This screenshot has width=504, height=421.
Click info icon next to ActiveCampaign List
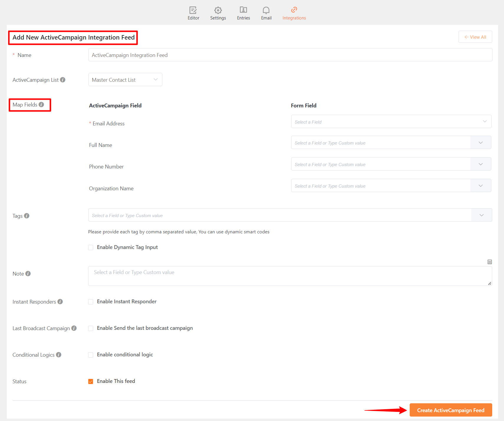pos(62,80)
